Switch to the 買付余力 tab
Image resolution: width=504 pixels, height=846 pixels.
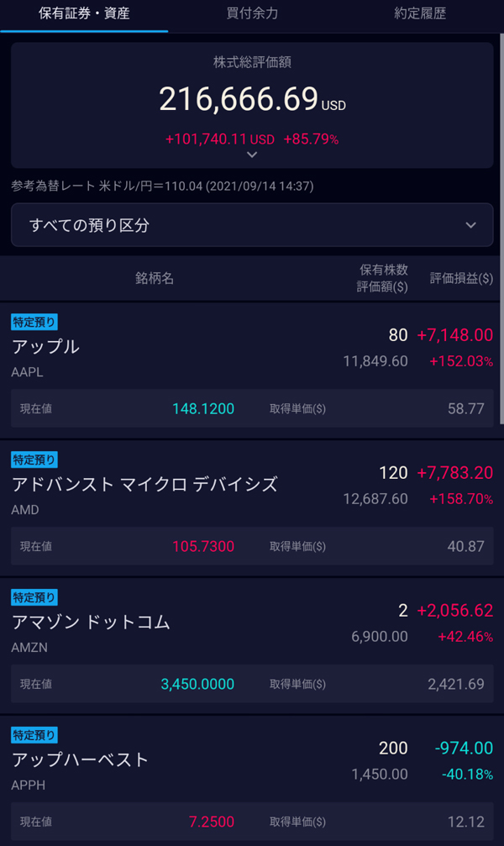click(252, 14)
